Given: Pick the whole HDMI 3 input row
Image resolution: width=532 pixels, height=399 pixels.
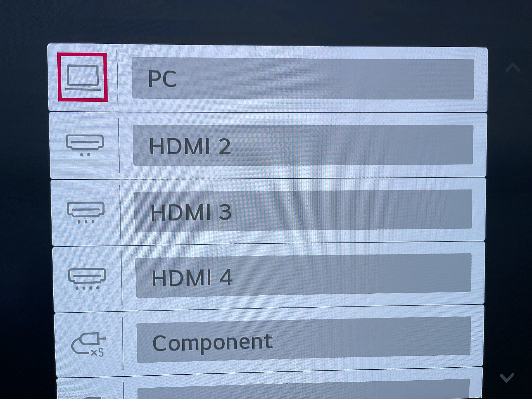Looking at the screenshot, I should pos(268,212).
